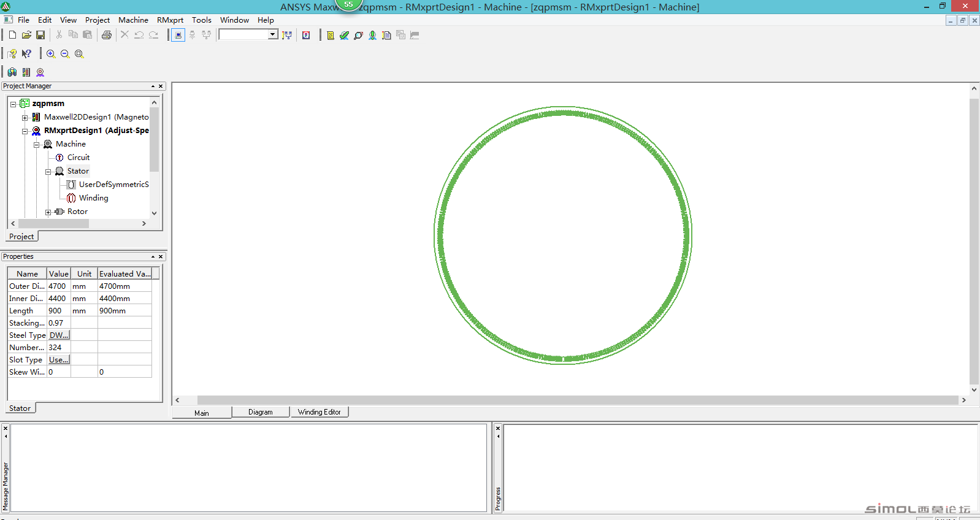Edit the Number of slots value 324
Screen dimensions: 980x520
(59, 348)
